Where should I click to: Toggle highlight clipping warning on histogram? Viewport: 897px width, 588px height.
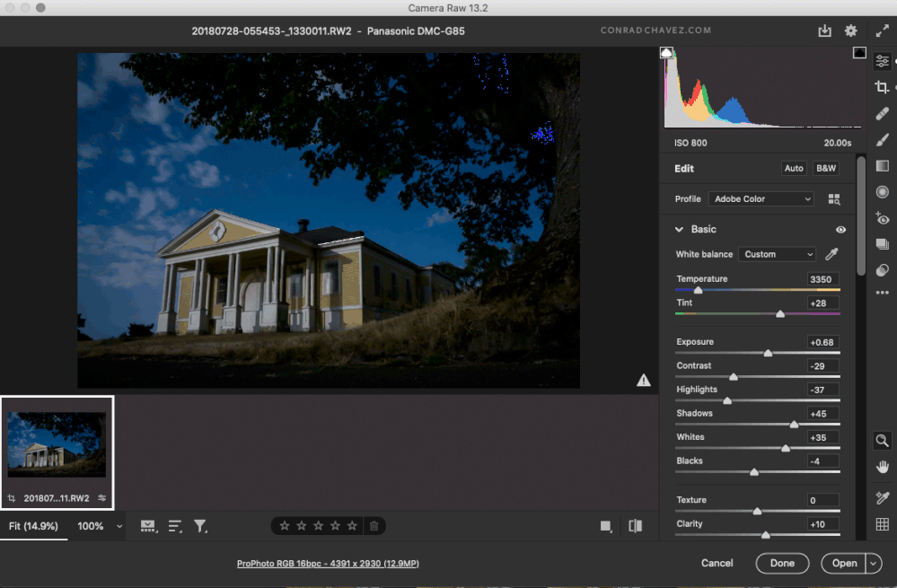click(x=859, y=52)
